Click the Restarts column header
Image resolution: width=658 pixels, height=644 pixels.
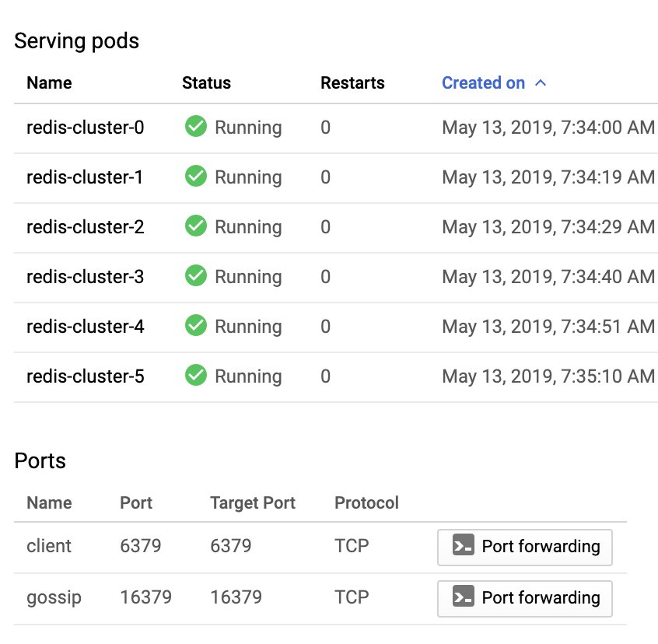coord(352,82)
